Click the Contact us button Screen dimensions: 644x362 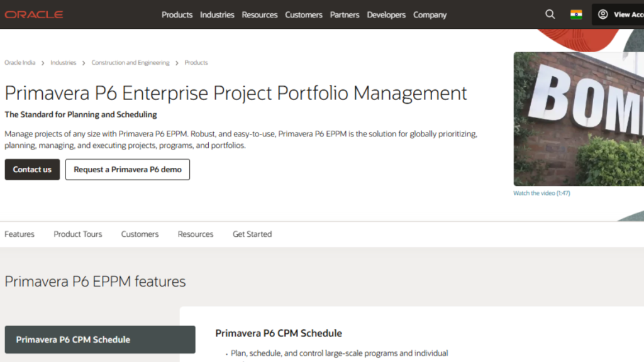click(x=32, y=169)
